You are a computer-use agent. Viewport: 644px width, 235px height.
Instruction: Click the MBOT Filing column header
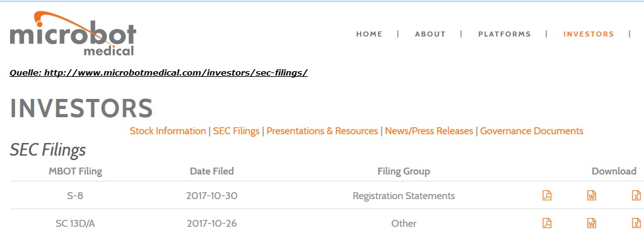click(x=75, y=171)
